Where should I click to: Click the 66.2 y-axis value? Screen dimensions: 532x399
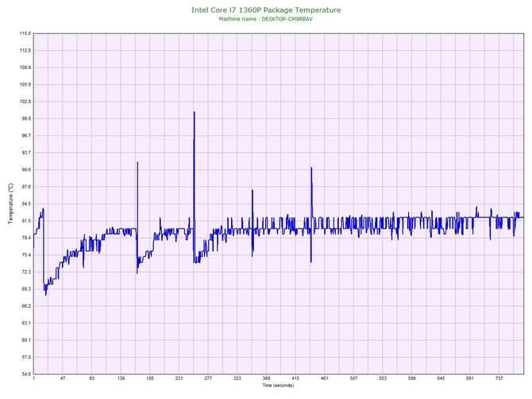26,306
